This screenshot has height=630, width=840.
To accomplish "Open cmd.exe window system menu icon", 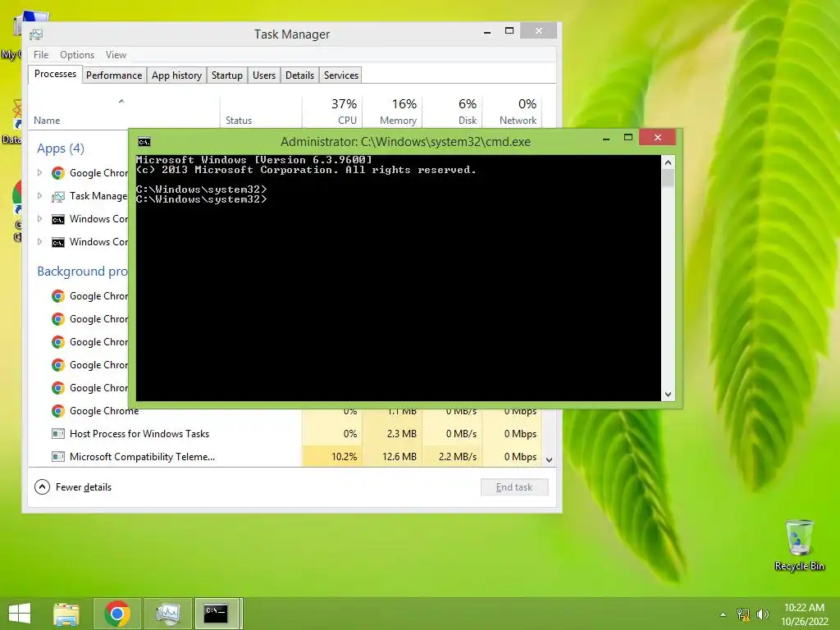I will (144, 141).
